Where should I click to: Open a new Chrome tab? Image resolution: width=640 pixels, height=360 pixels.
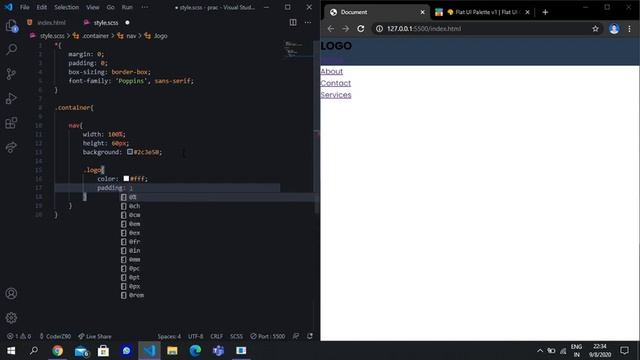click(545, 12)
